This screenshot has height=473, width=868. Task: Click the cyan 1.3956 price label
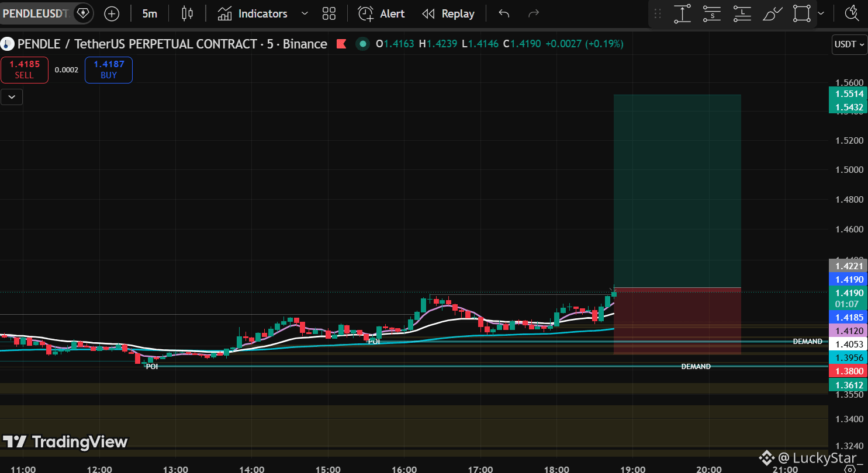coord(849,357)
